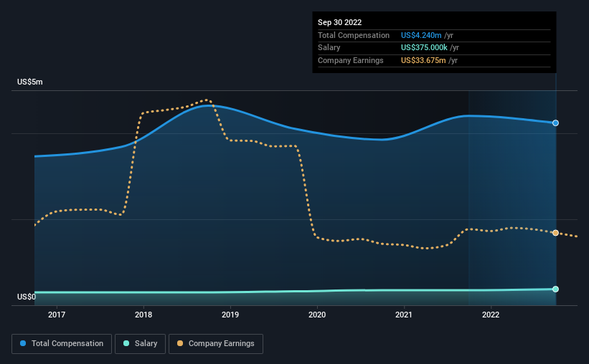Click the teal dot in Salary legend
589x364 pixels.
coord(126,343)
